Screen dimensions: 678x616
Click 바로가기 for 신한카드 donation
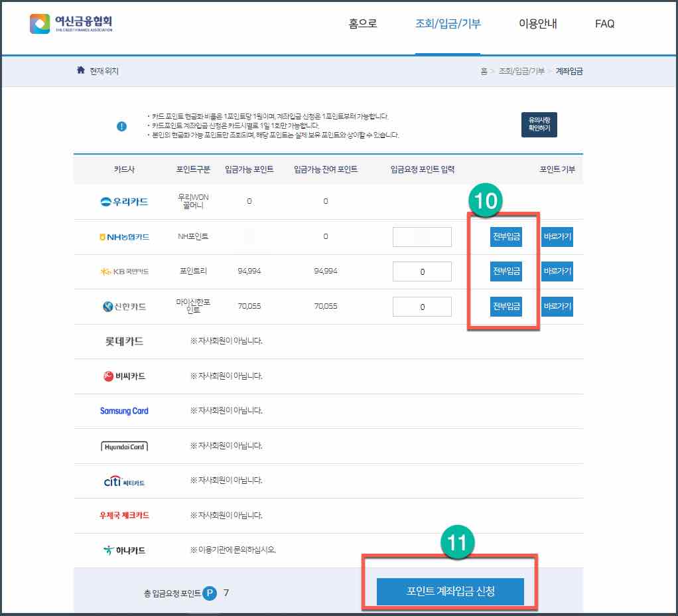557,306
